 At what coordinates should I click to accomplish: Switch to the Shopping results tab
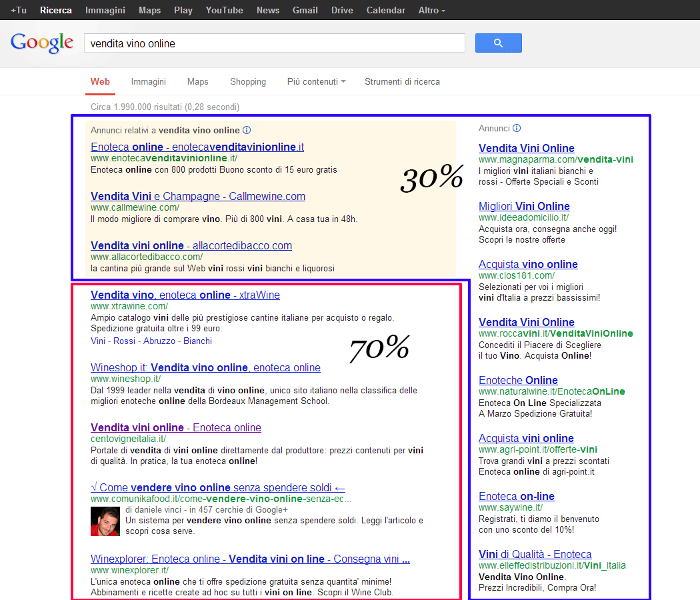pos(248,82)
